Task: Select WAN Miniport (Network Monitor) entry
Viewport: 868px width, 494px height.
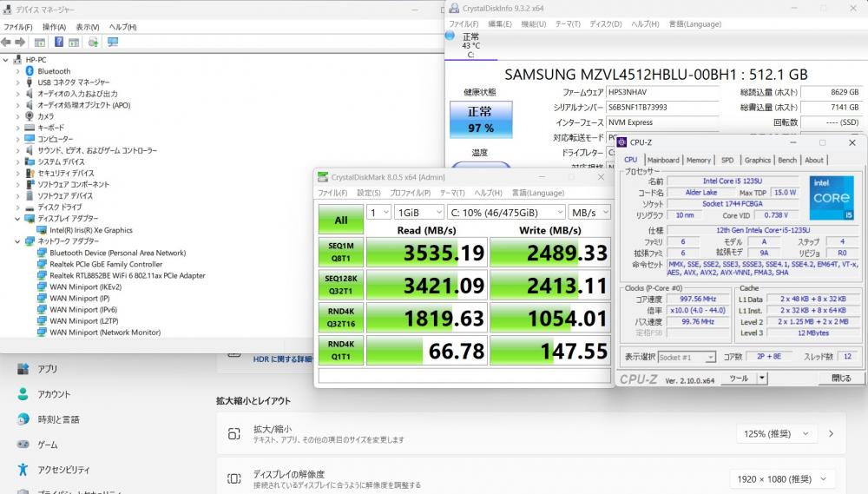Action: coord(105,333)
